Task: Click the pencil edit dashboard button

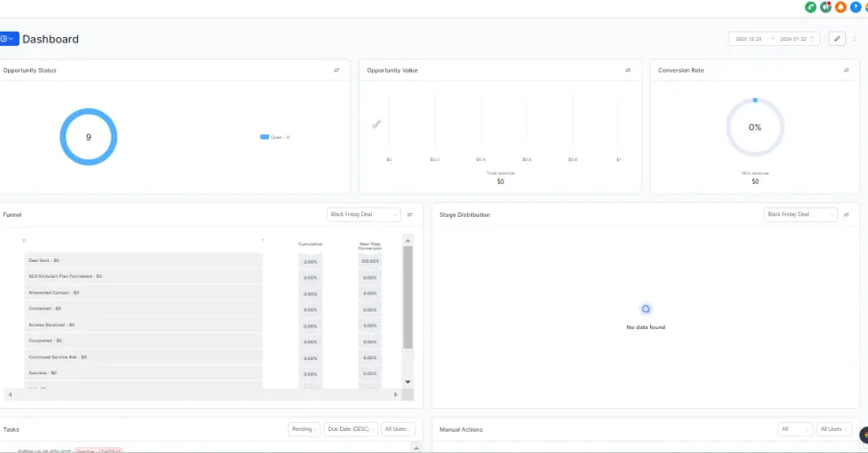Action: click(x=837, y=39)
